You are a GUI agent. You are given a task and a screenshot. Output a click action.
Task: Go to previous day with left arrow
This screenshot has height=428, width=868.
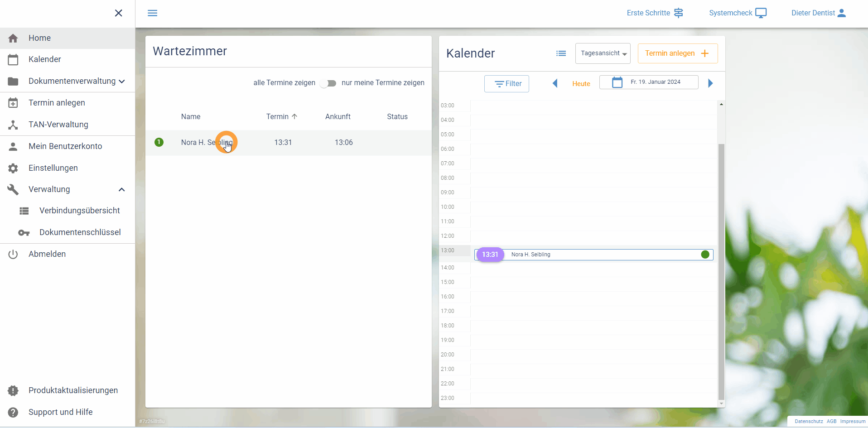pyautogui.click(x=555, y=83)
